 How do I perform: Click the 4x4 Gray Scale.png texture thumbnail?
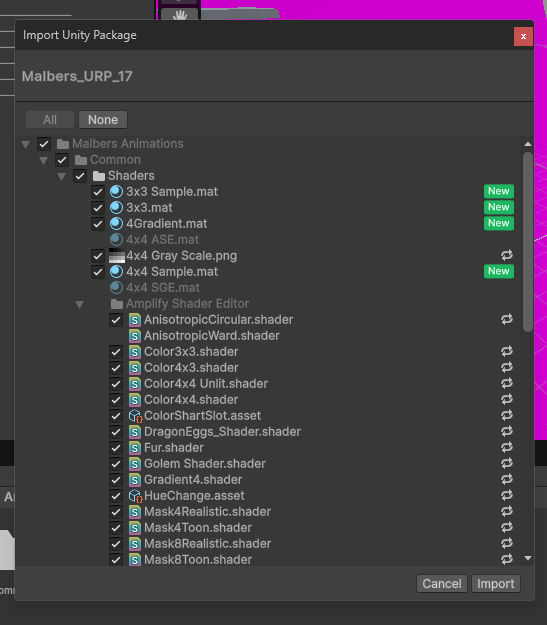116,256
